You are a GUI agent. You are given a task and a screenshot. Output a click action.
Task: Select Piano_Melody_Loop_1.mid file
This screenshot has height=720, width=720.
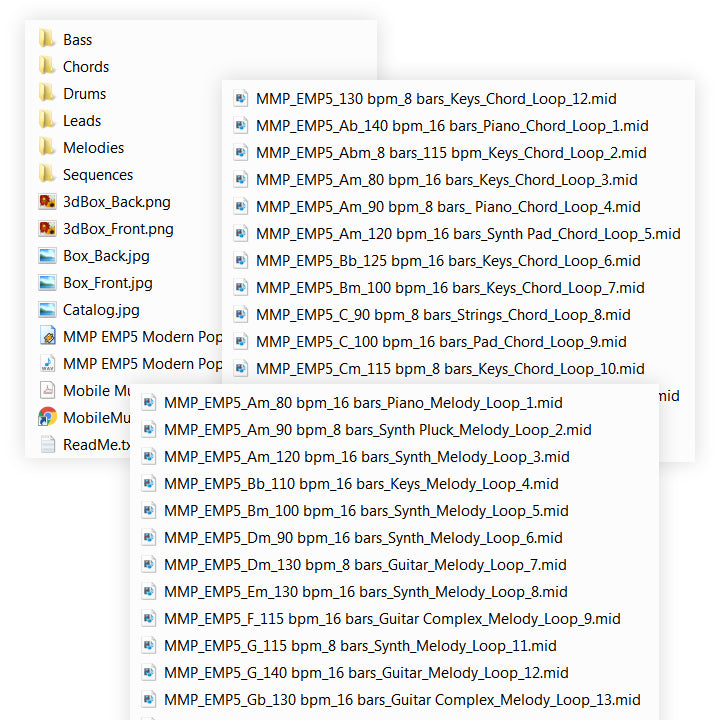point(363,403)
